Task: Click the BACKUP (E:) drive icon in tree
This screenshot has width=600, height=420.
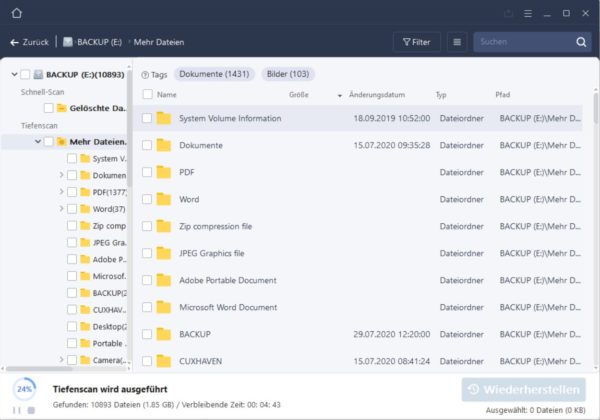Action: click(38, 75)
